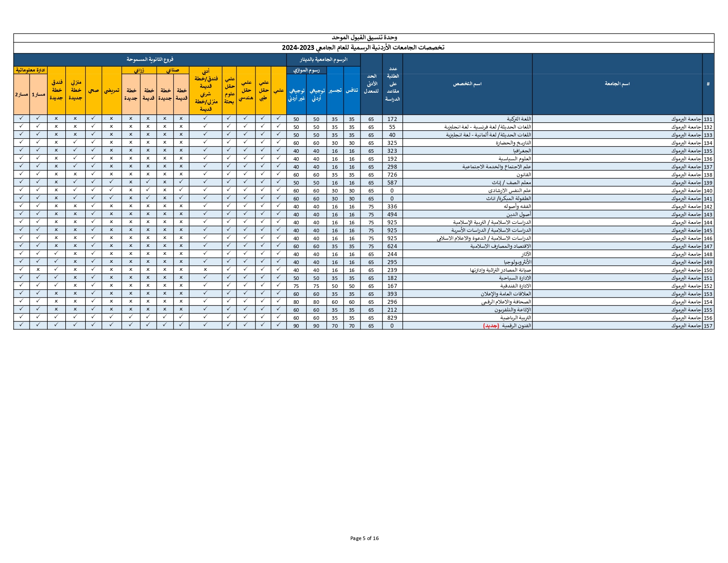This screenshot has width=728, height=563.
Task: Click the major name 'الجغرافيا'
Action: [x=521, y=151]
